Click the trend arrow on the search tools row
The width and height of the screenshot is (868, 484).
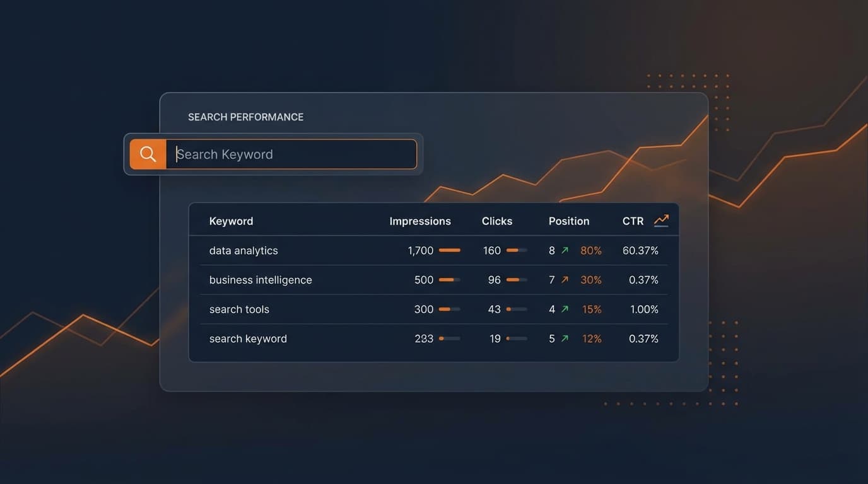[565, 309]
